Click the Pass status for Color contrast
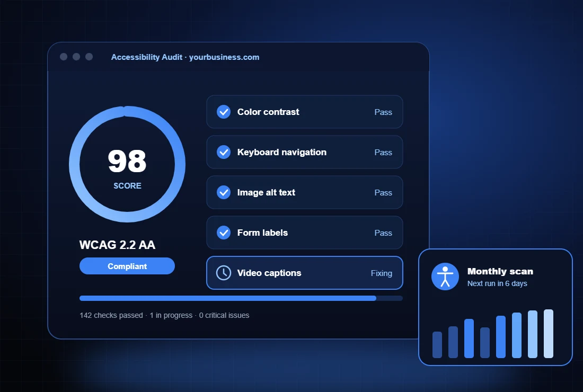 [383, 112]
